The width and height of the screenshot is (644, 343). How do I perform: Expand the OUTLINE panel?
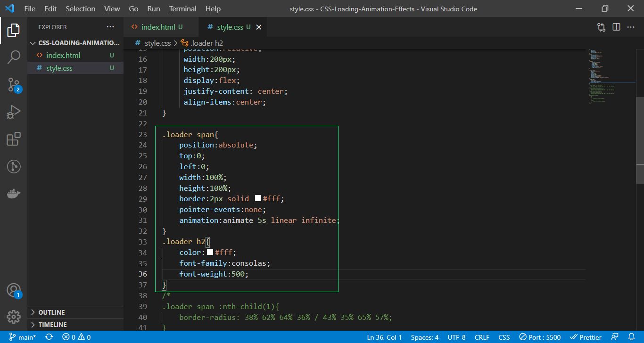click(x=75, y=312)
